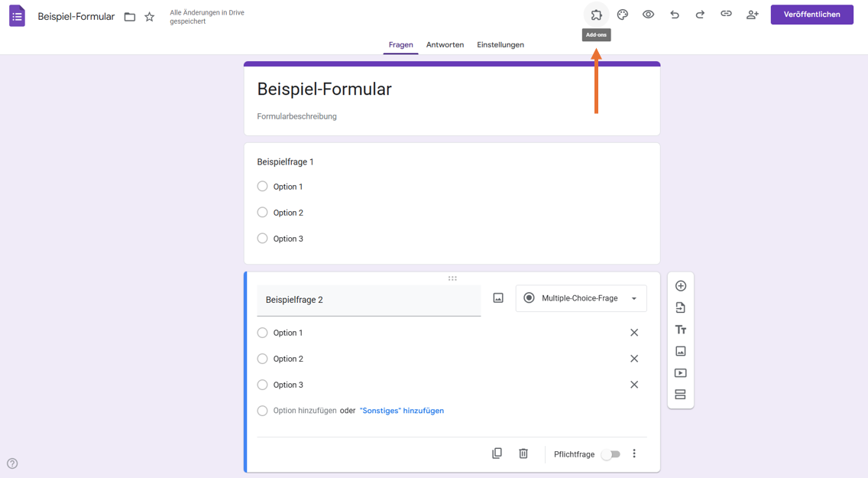
Task: Copy the form link via link icon
Action: click(726, 15)
